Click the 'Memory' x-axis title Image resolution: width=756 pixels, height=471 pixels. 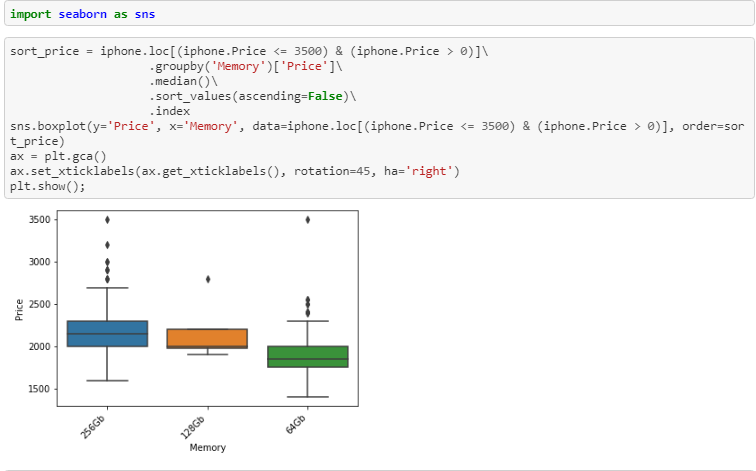click(207, 447)
